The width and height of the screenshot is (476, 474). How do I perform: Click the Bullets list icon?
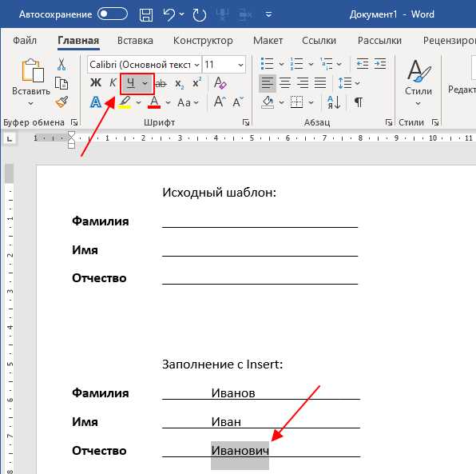point(268,64)
